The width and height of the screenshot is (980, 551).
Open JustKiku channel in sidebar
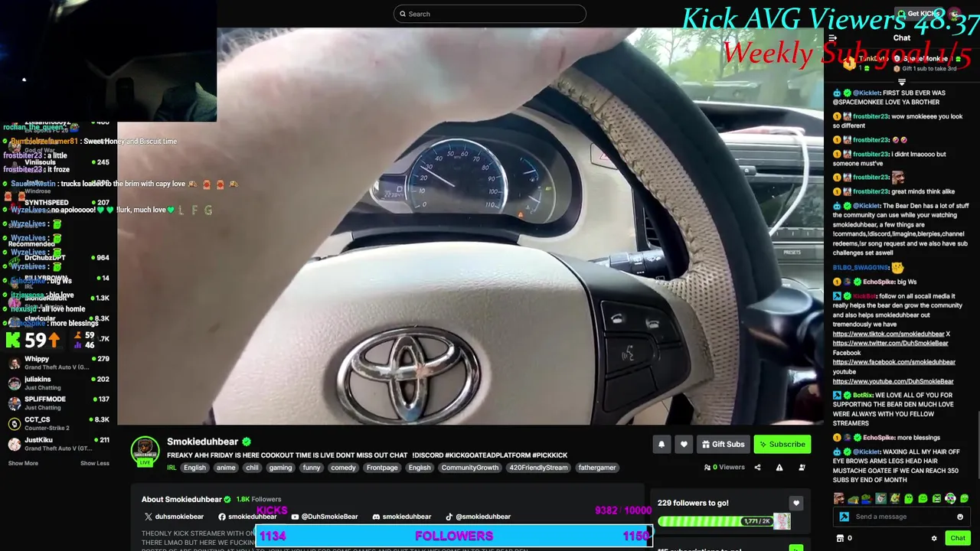[58, 444]
